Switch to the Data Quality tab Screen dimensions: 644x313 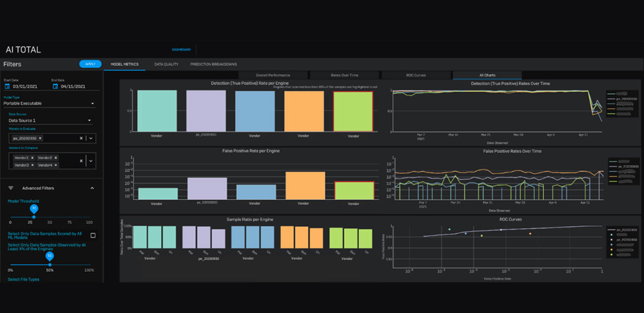point(167,64)
